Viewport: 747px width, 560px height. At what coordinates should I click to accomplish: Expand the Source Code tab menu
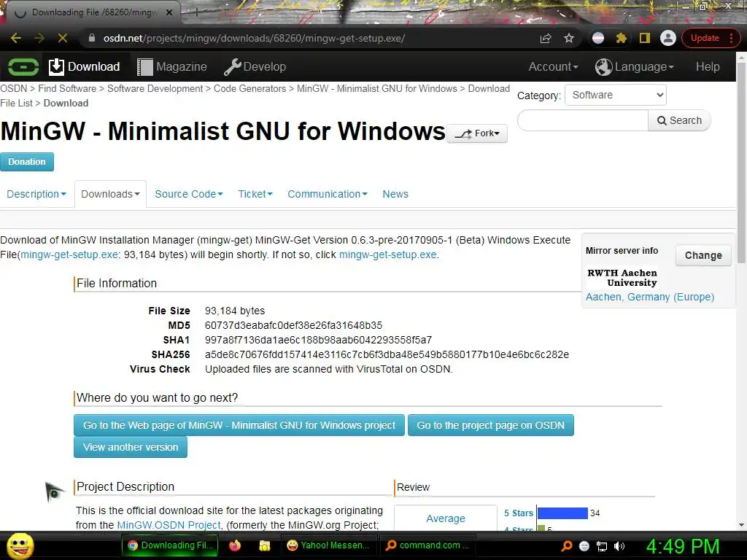click(x=189, y=194)
